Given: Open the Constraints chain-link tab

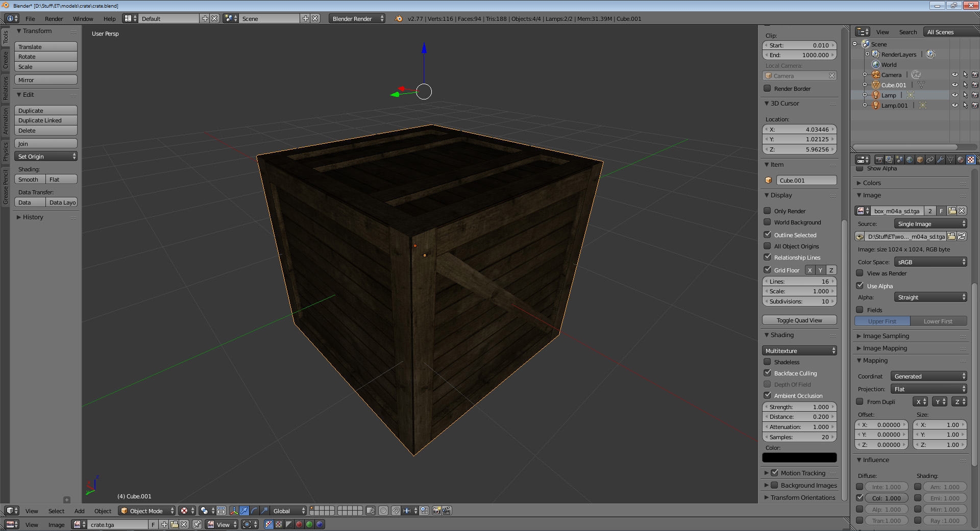Looking at the screenshot, I should [x=930, y=160].
